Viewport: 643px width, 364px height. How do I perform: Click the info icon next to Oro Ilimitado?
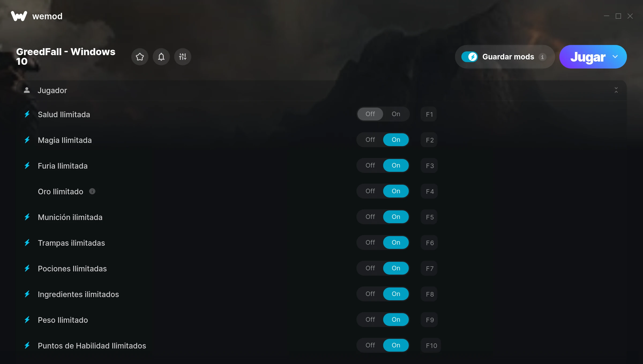(x=92, y=191)
